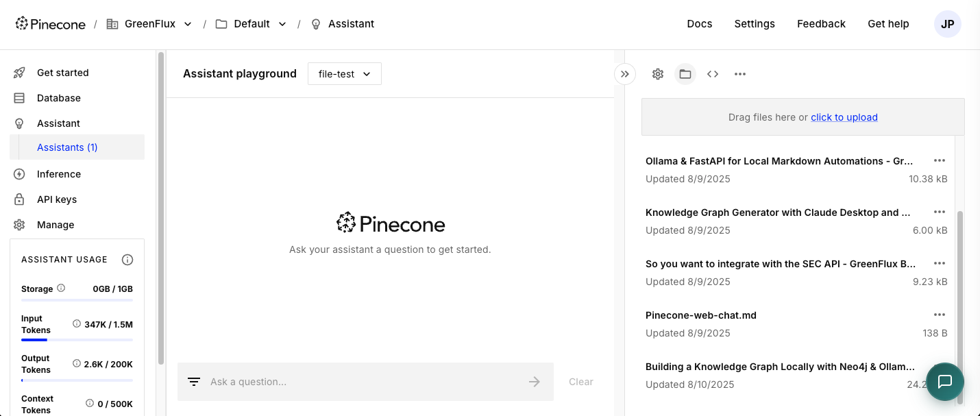Image resolution: width=980 pixels, height=416 pixels.
Task: Select the Get started rocket icon
Action: point(19,72)
